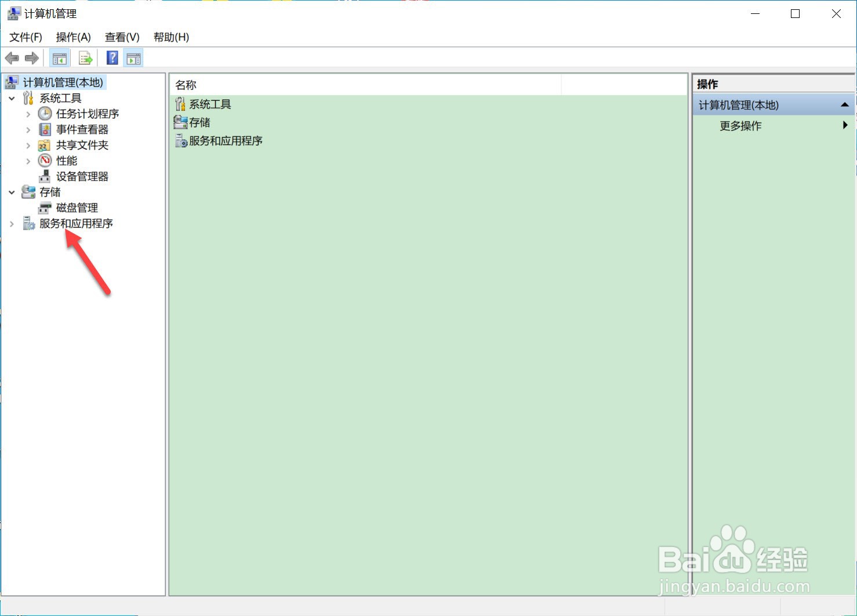
Task: Click the 任务计划程序 clock icon
Action: click(45, 114)
